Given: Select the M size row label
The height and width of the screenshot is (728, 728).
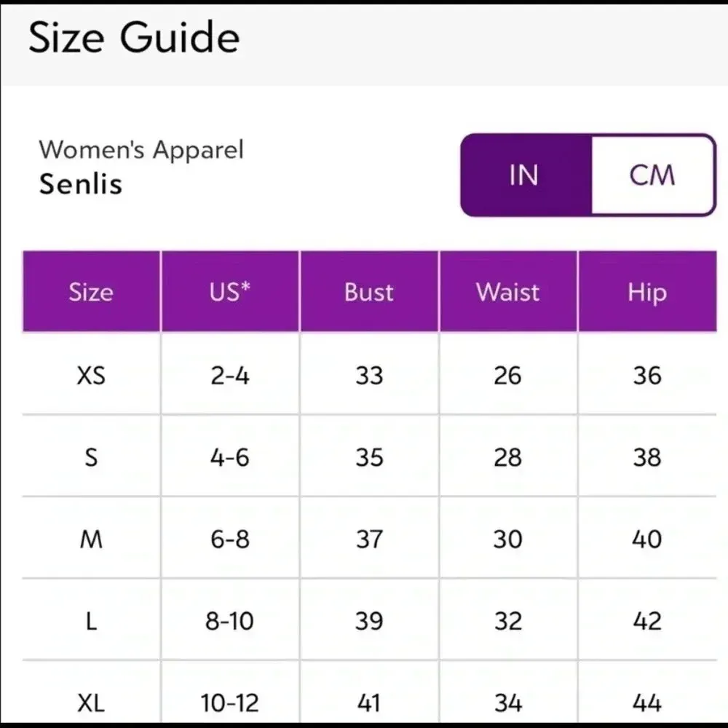Looking at the screenshot, I should pos(91,539).
